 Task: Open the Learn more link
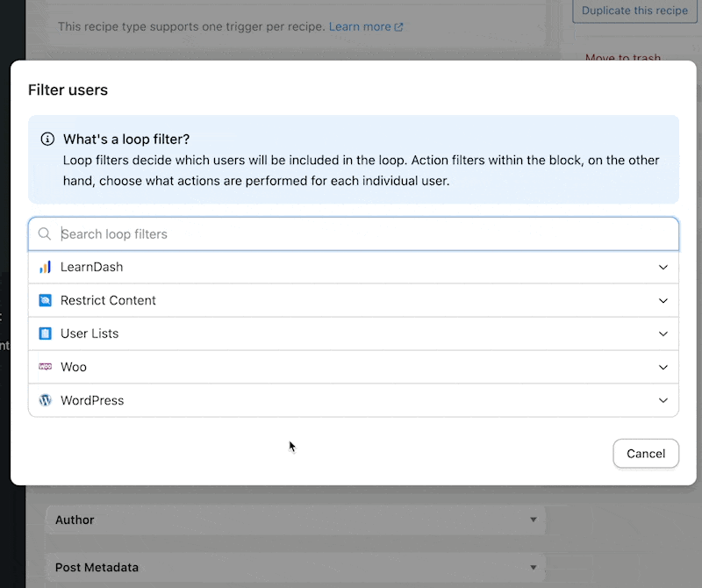click(359, 27)
